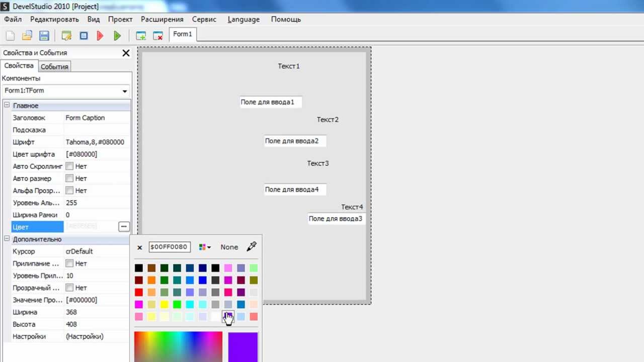
Task: Click the form edit pencil toolbar icon
Action: point(66,36)
